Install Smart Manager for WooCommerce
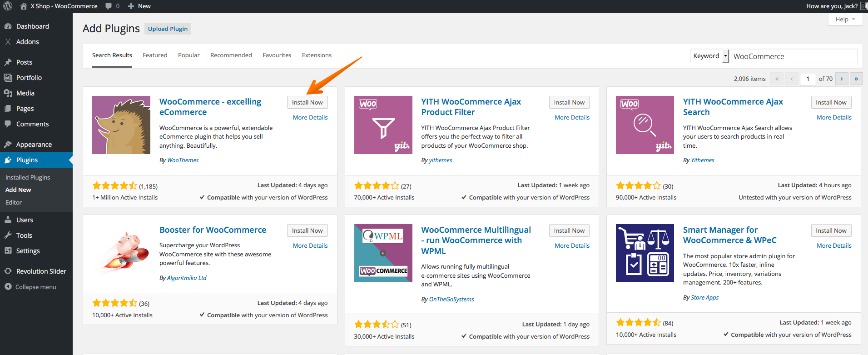Screen dimensions: 868x355 [831, 230]
